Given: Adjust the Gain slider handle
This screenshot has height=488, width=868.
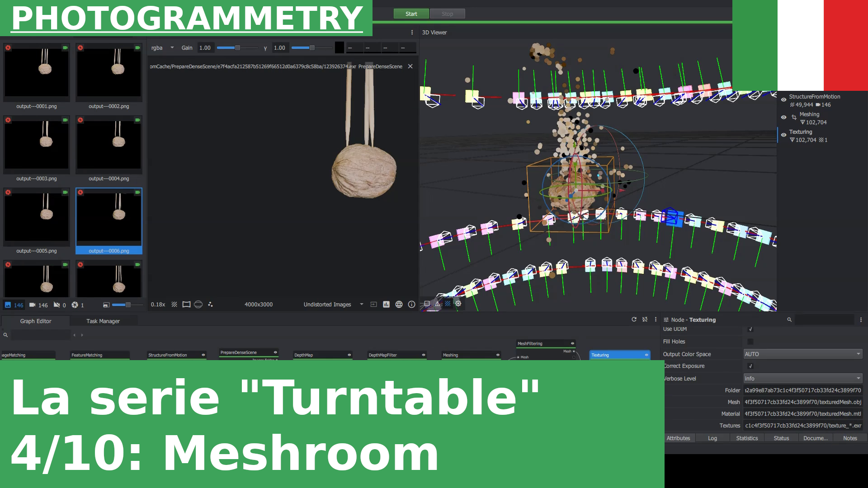Looking at the screenshot, I should [x=237, y=48].
